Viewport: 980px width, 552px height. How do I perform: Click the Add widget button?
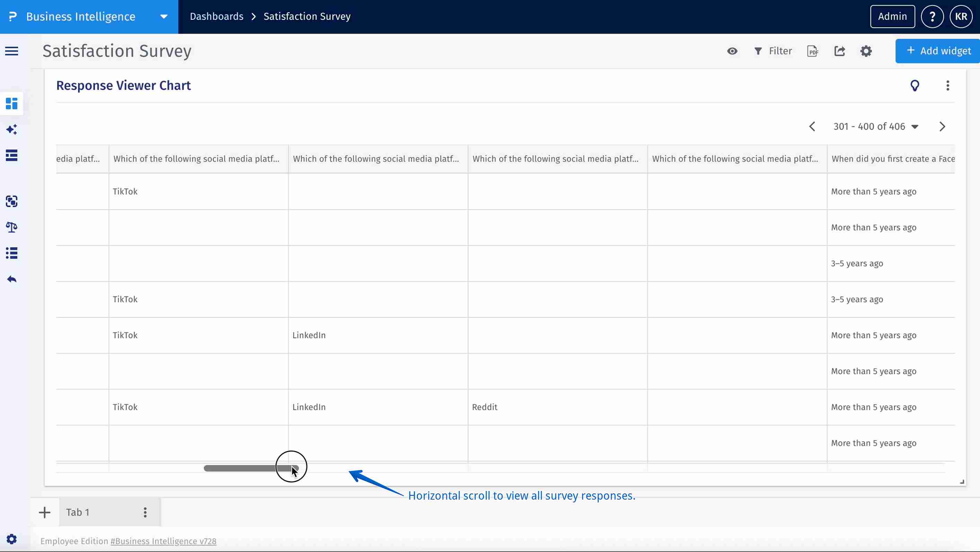click(x=938, y=51)
